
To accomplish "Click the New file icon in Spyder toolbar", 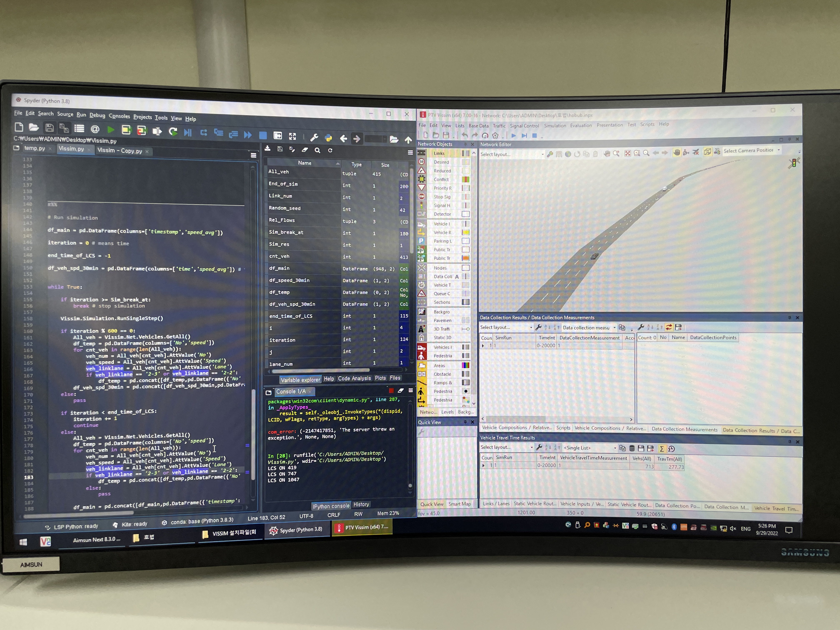I will pos(19,127).
